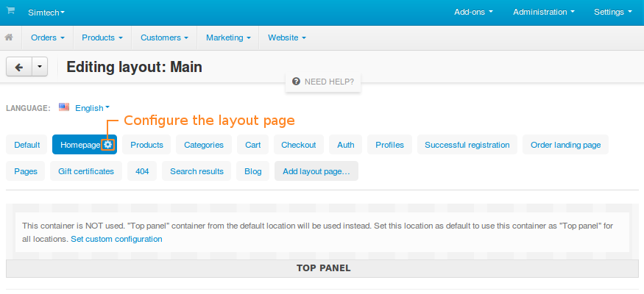Click the shopping cart storefront icon

(x=10, y=11)
